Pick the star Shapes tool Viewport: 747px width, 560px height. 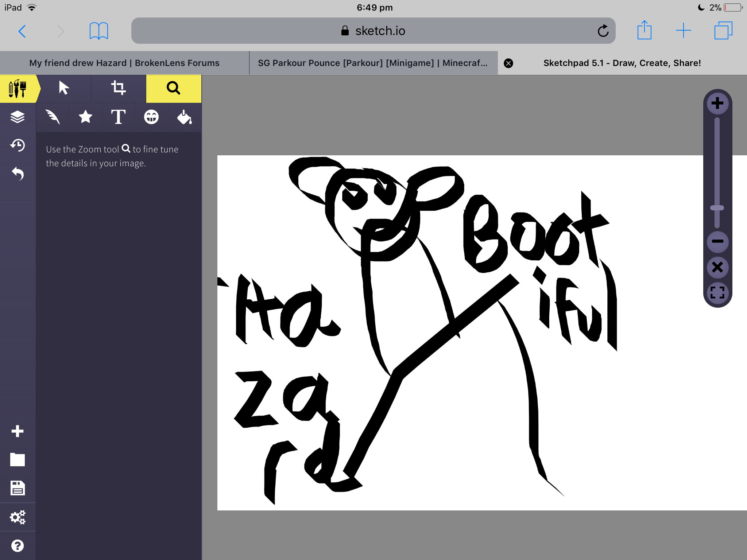coord(85,117)
